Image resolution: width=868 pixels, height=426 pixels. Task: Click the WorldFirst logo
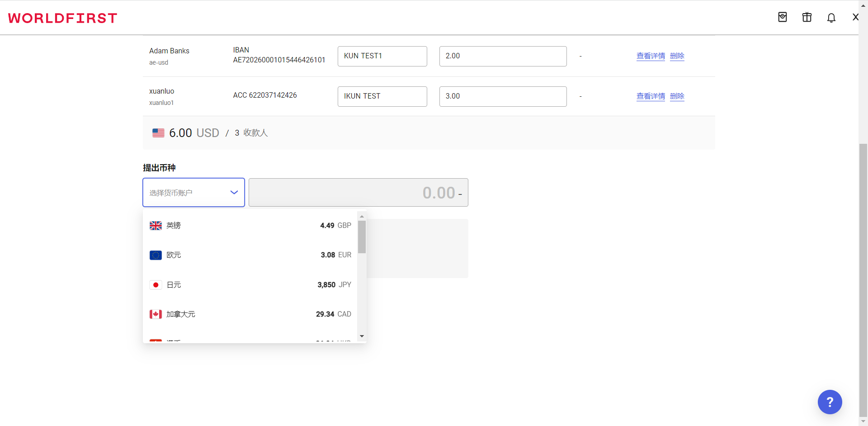click(62, 18)
